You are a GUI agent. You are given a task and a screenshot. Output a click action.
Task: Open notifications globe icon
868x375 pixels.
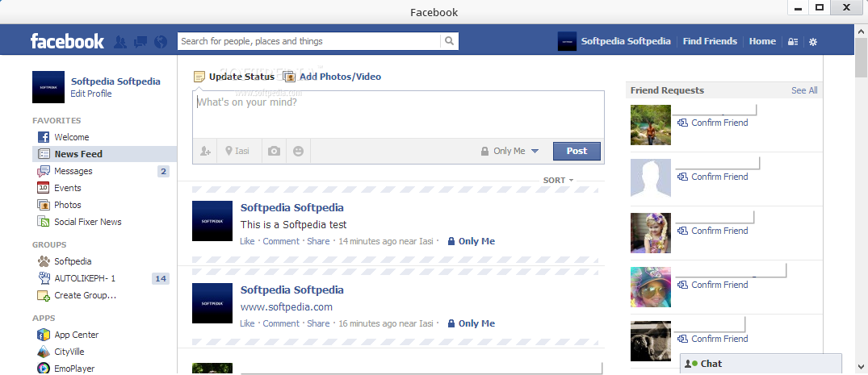point(161,41)
